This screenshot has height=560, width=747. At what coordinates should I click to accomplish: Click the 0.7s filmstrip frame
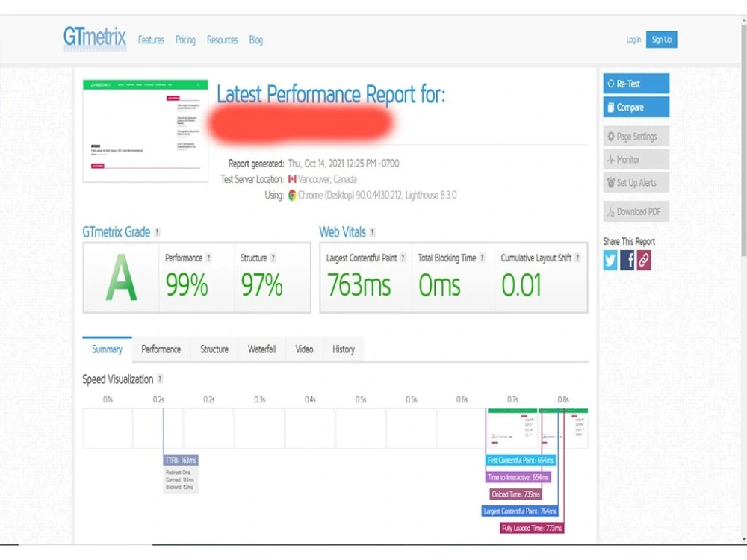pos(512,429)
